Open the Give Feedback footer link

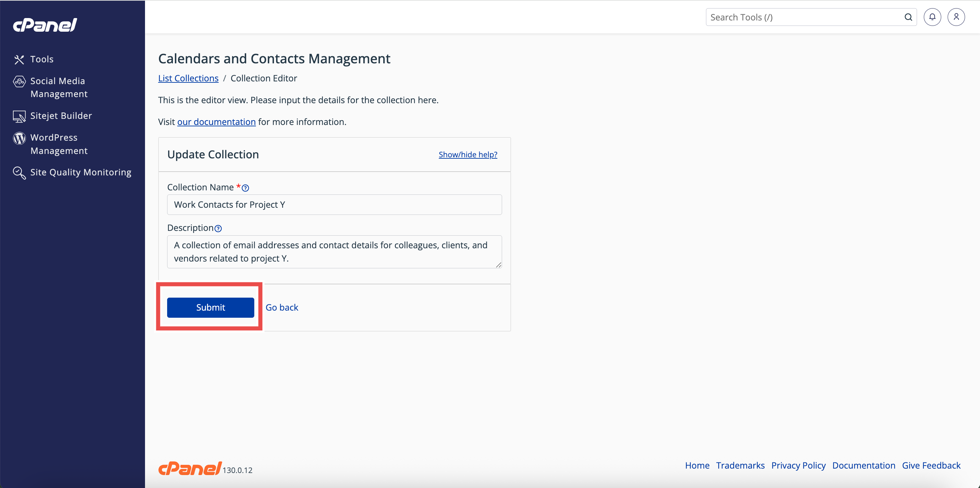pyautogui.click(x=931, y=465)
